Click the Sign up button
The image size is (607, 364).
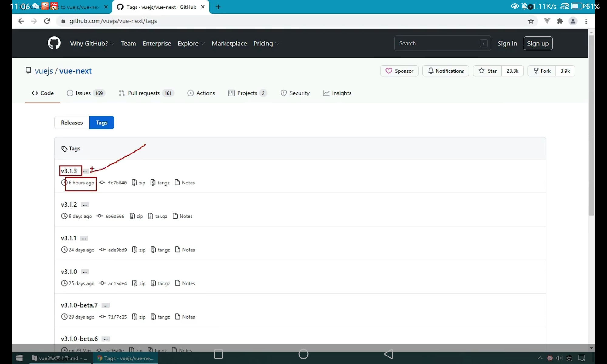tap(538, 43)
